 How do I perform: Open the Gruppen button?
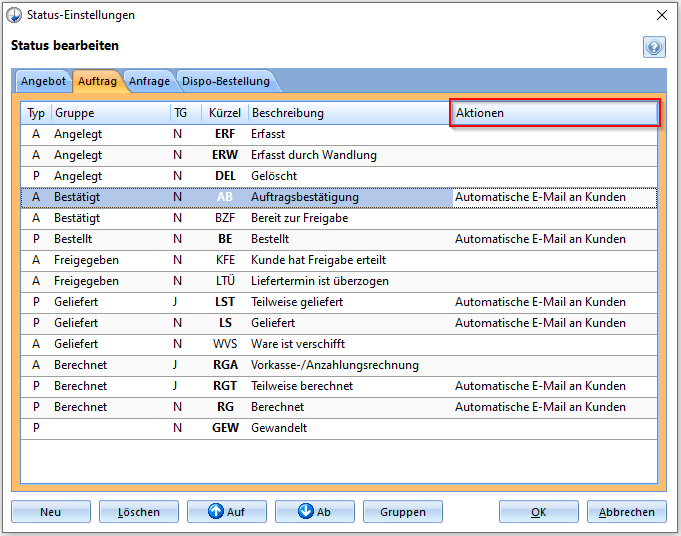click(x=403, y=512)
